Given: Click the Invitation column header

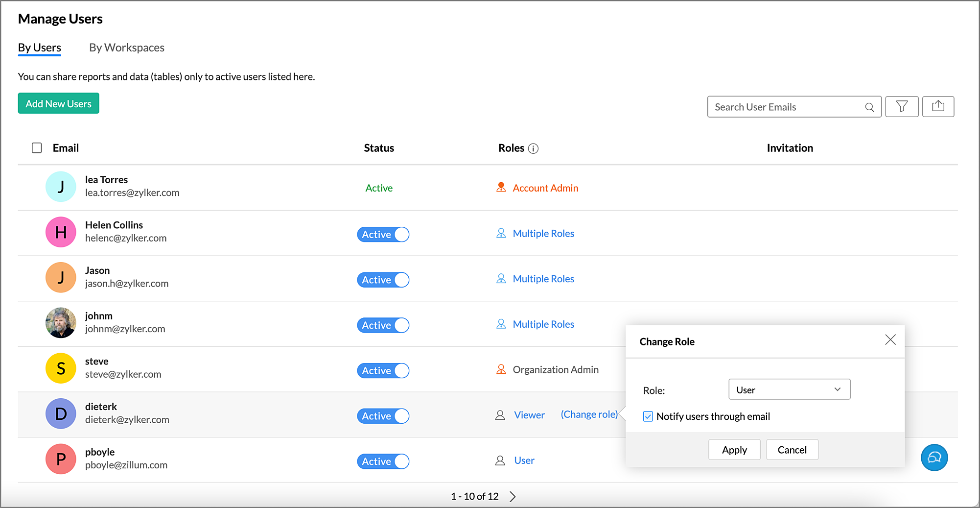Looking at the screenshot, I should (x=790, y=148).
